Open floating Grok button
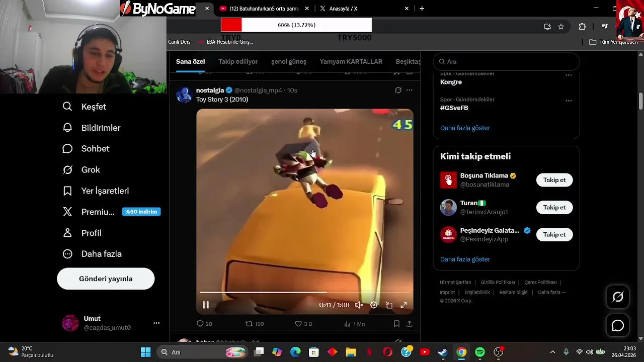Screen dimensions: 644x362 coord(617,297)
